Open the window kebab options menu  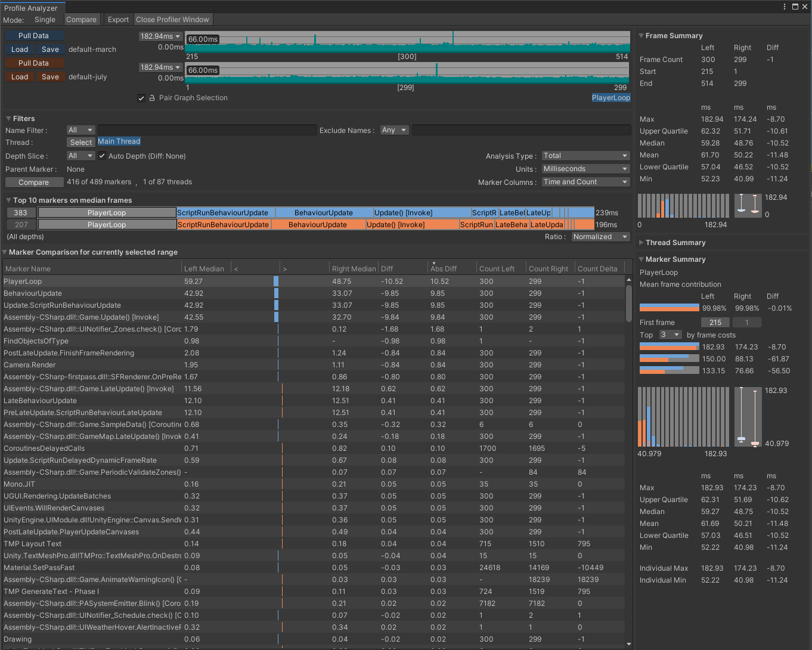pos(785,7)
